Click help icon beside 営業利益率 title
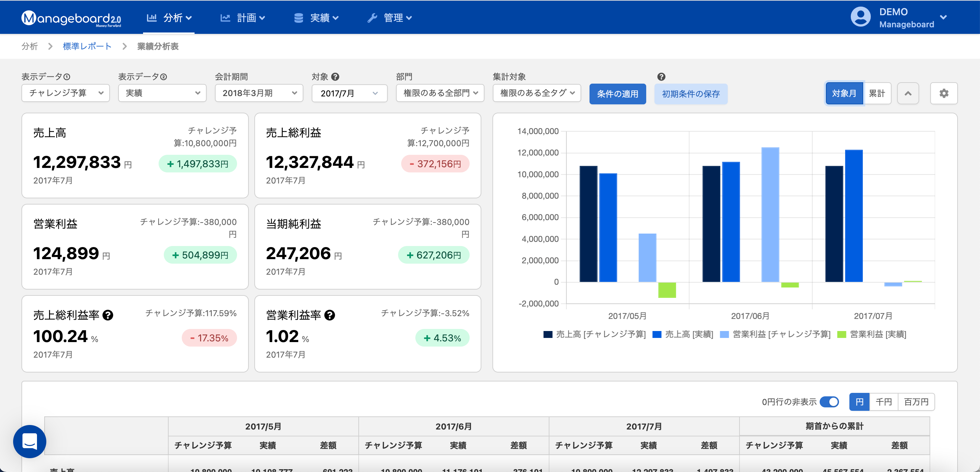This screenshot has height=472, width=980. click(329, 315)
